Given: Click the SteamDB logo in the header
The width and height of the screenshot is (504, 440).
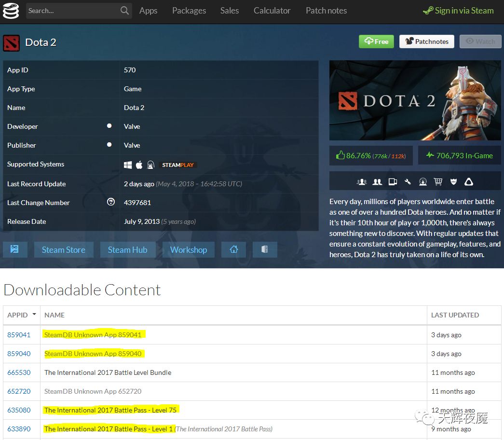Looking at the screenshot, I should pos(11,11).
